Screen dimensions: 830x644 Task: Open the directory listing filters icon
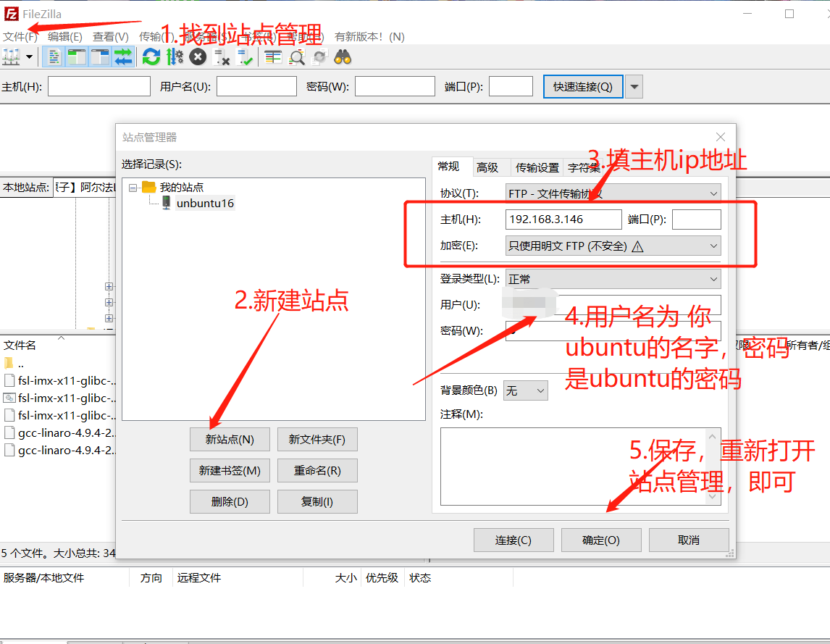pos(273,57)
